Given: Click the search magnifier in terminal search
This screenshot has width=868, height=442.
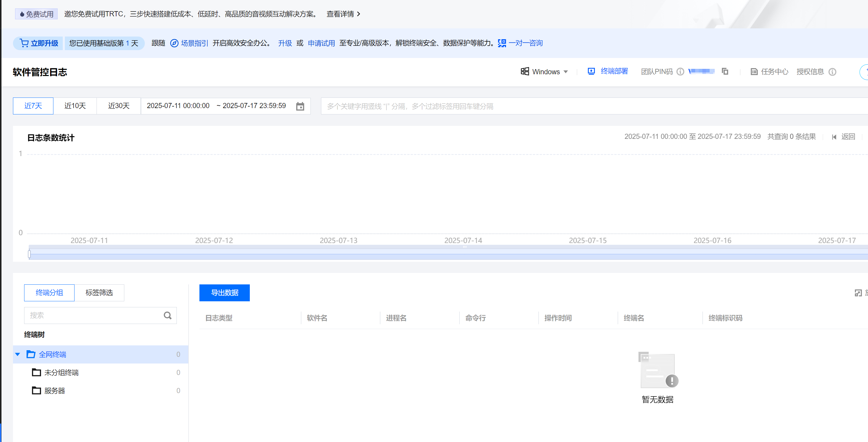Looking at the screenshot, I should point(167,315).
